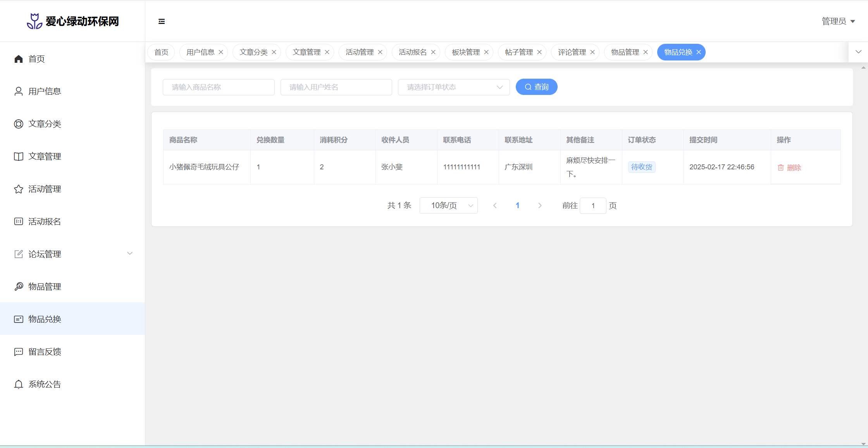This screenshot has width=868, height=448.
Task: Click the 系统公告 bell icon
Action: [x=18, y=384]
